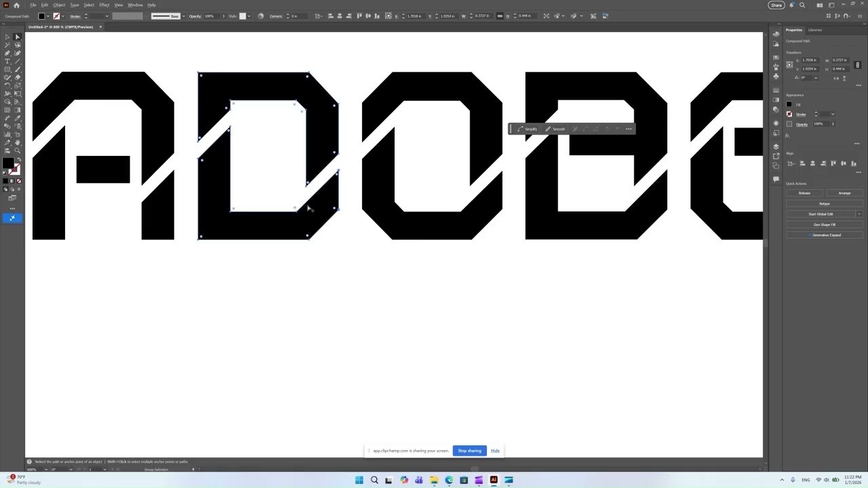Select the Type tool

point(7,61)
